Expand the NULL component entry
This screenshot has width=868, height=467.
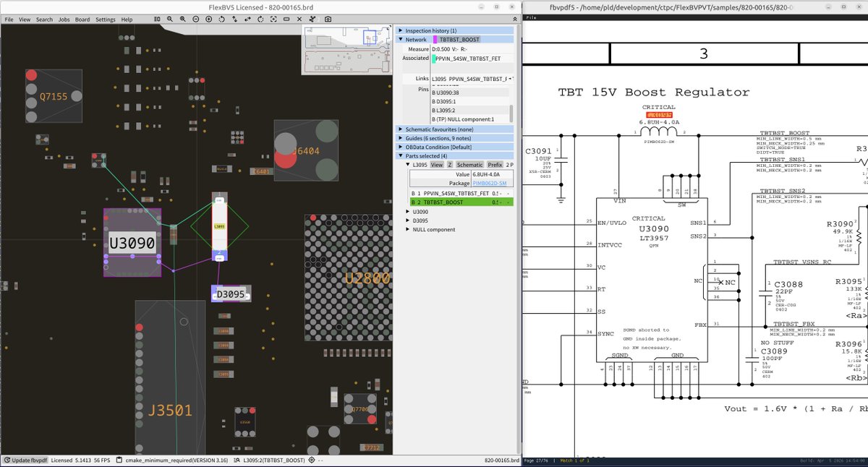coord(407,229)
